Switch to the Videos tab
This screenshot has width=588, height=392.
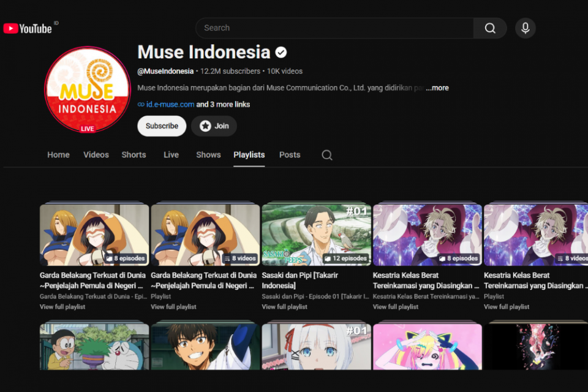[96, 155]
